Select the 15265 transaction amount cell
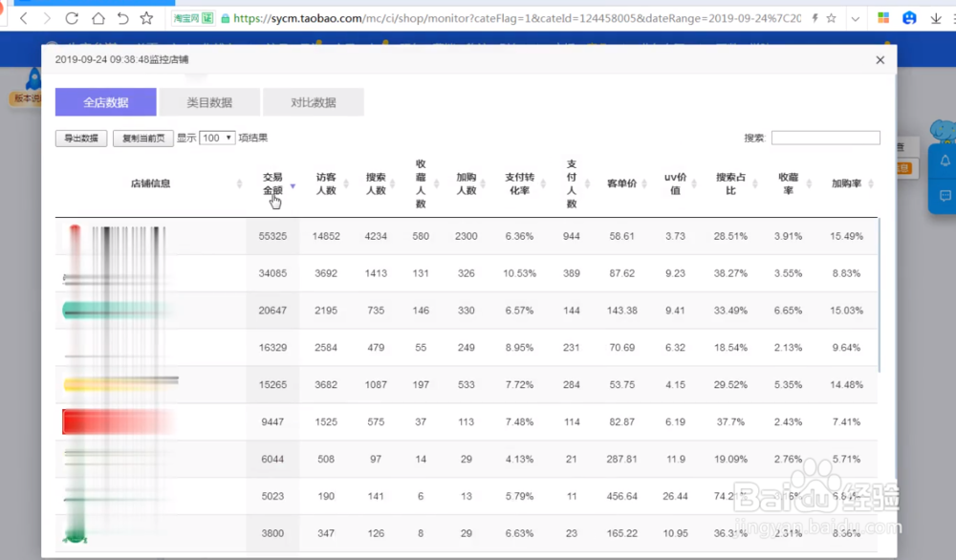 (272, 385)
